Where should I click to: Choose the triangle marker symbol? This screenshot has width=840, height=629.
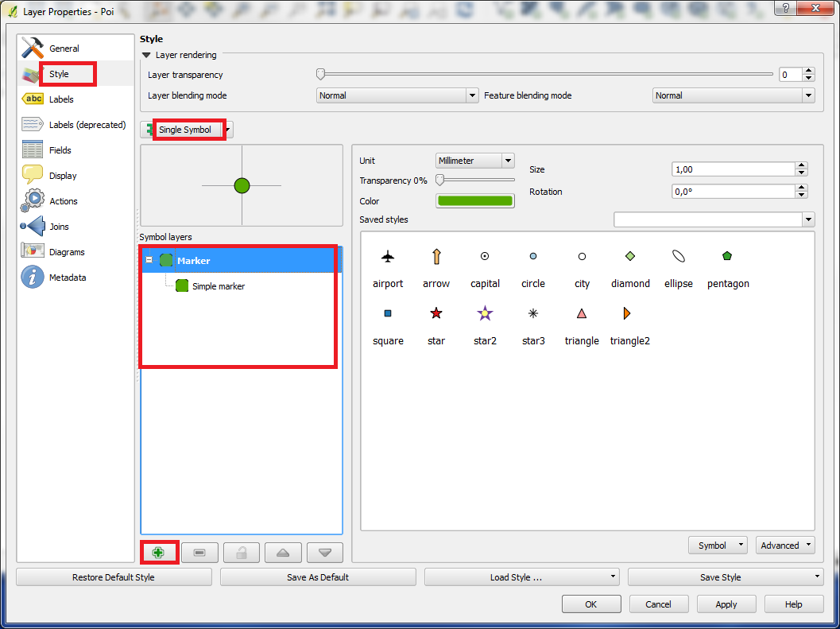tap(582, 313)
